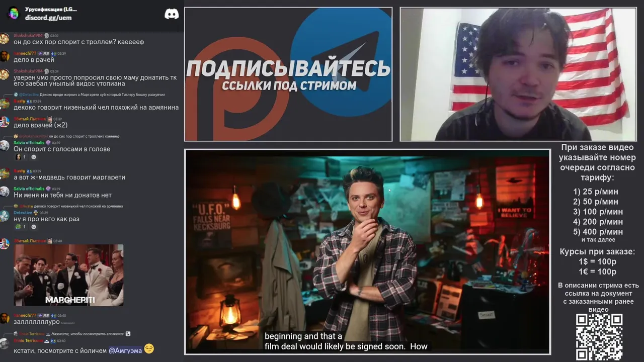Click the server name 'Урусификация (LG...'
This screenshot has width=644, height=362.
[51, 10]
